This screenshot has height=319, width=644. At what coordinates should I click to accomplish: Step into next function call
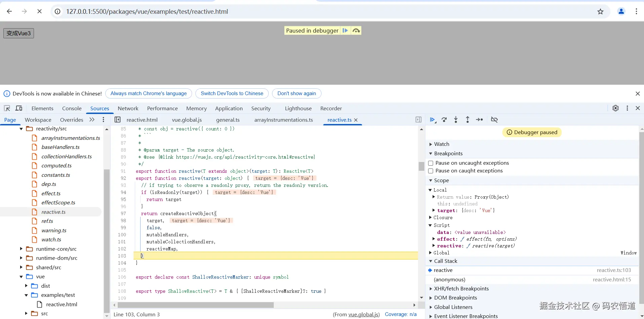point(456,120)
